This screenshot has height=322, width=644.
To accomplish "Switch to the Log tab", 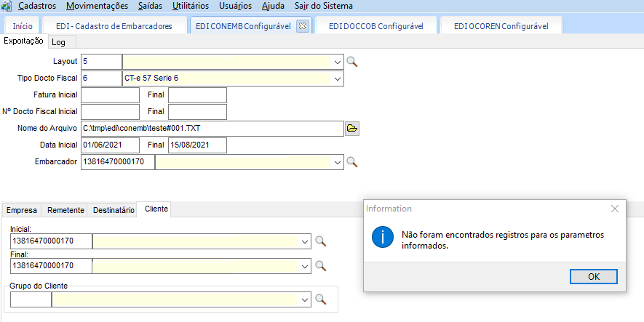I will (x=58, y=42).
